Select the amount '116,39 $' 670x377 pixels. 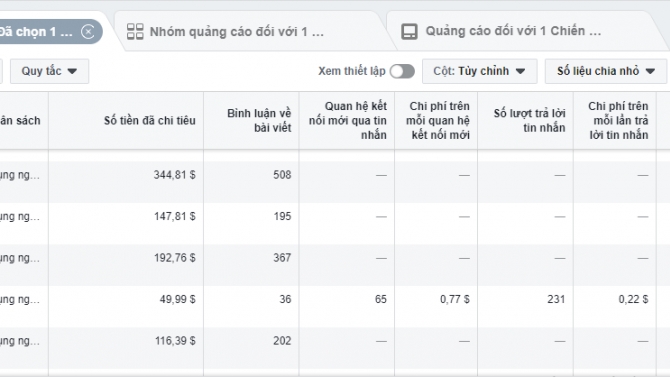(x=175, y=341)
